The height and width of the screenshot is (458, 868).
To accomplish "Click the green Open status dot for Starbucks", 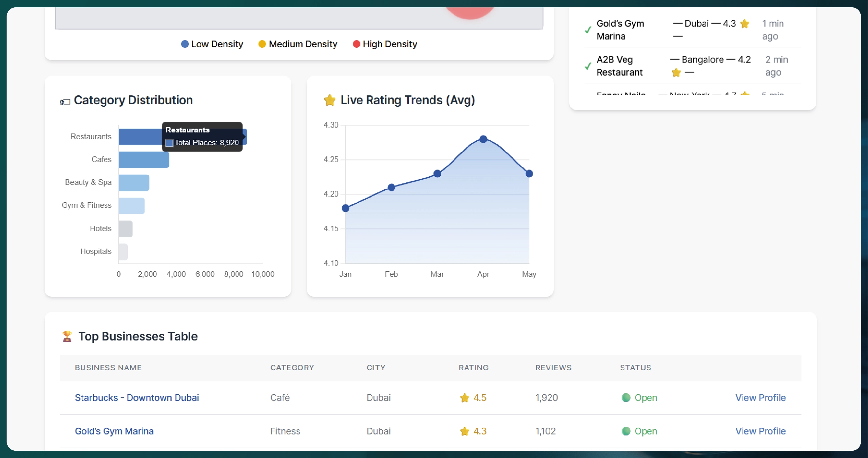I will pos(626,398).
